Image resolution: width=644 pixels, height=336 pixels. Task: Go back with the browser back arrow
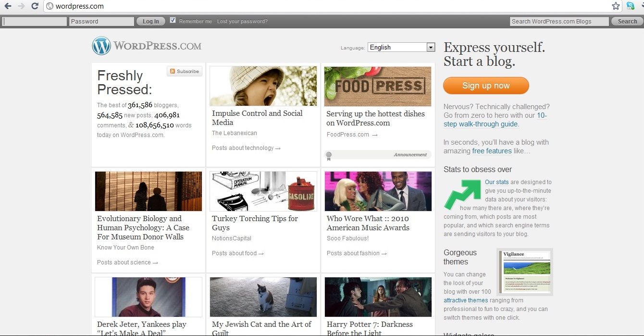[x=8, y=6]
